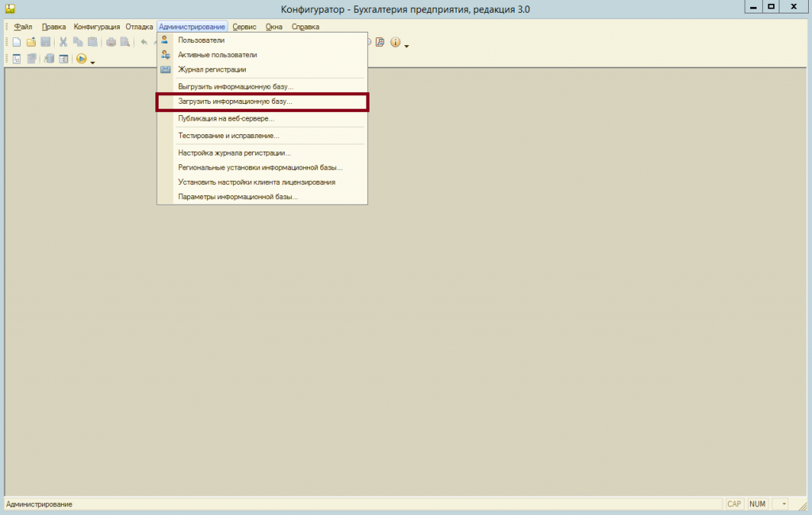
Task: Collapse the Администрирование menu
Action: [x=192, y=27]
